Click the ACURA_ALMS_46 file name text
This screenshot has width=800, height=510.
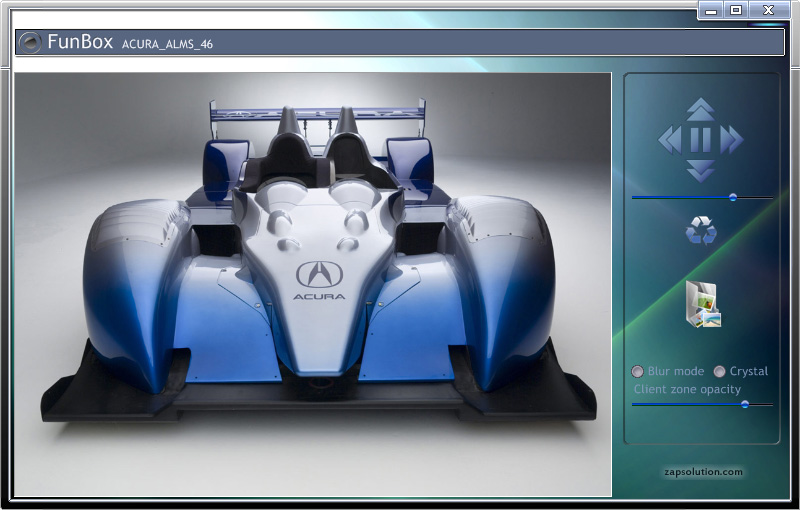tap(167, 44)
